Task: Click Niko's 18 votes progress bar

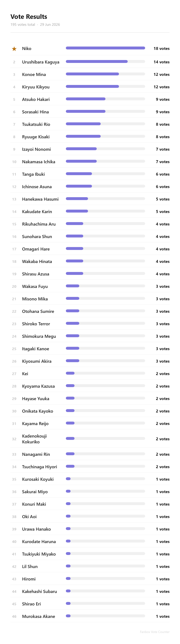Action: [105, 48]
